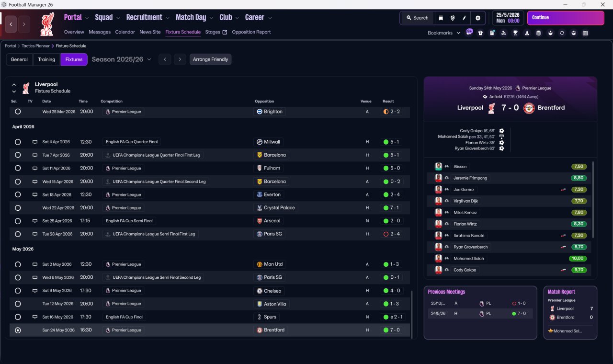
Task: Open the Messages subtab
Action: 100,32
